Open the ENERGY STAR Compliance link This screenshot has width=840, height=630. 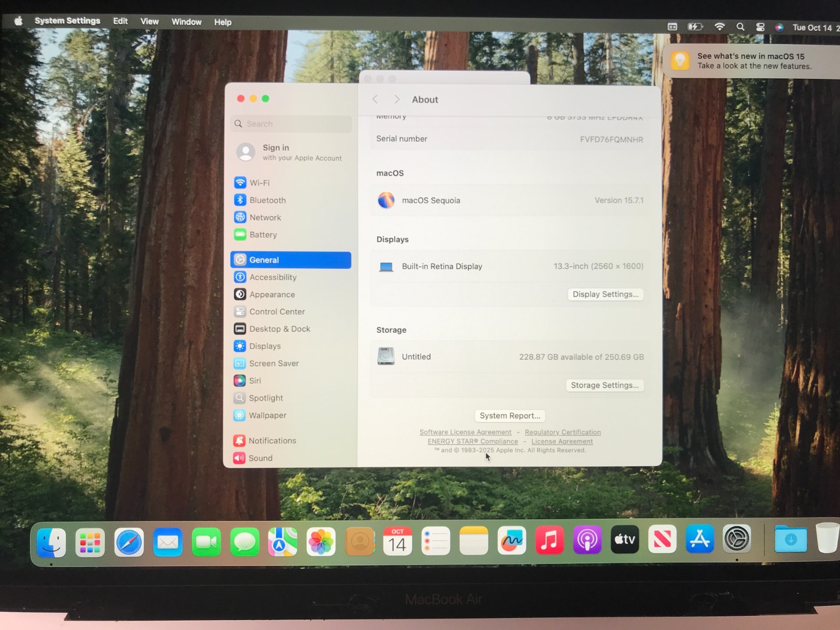click(472, 442)
